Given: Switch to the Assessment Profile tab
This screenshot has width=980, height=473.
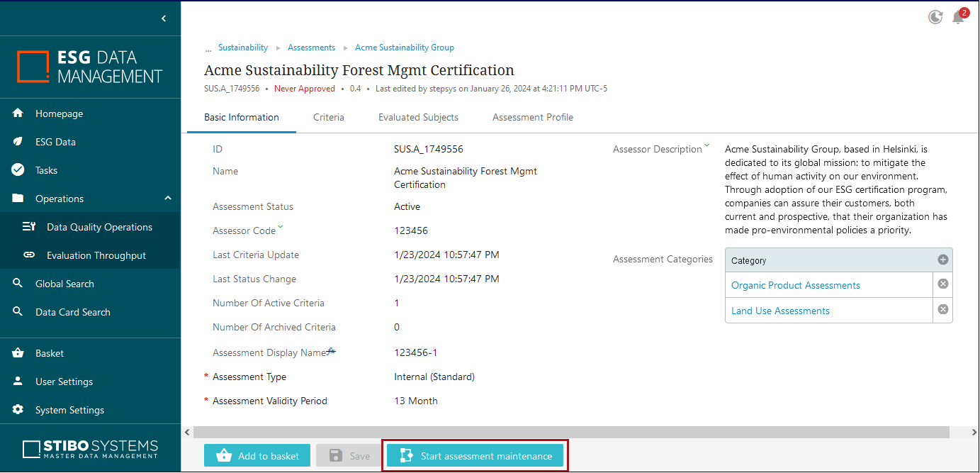Looking at the screenshot, I should tap(533, 117).
